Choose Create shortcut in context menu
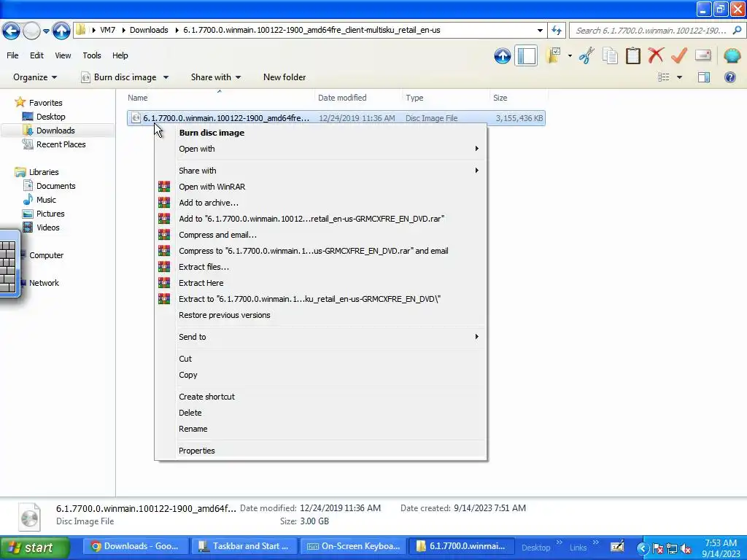This screenshot has height=560, width=747. click(321, 397)
